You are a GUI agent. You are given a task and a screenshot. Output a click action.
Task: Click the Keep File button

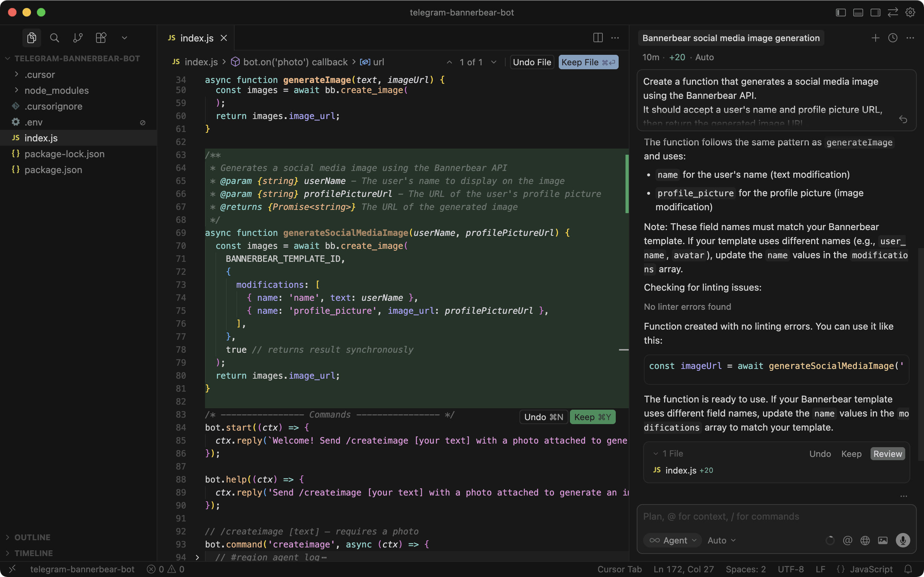[588, 62]
